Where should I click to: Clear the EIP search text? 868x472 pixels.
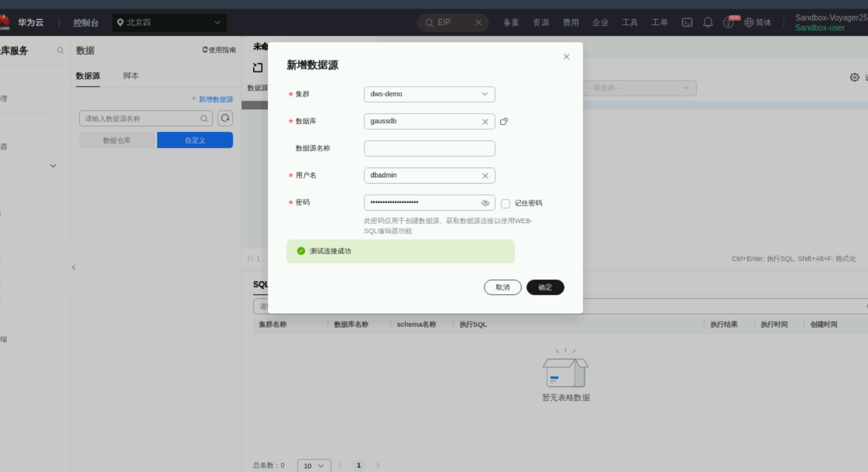click(478, 23)
